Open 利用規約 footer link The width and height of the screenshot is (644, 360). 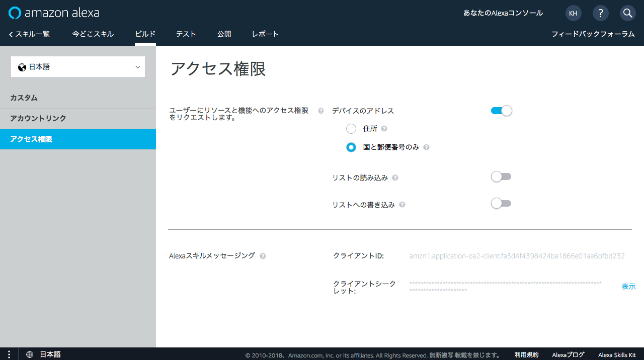click(x=526, y=355)
